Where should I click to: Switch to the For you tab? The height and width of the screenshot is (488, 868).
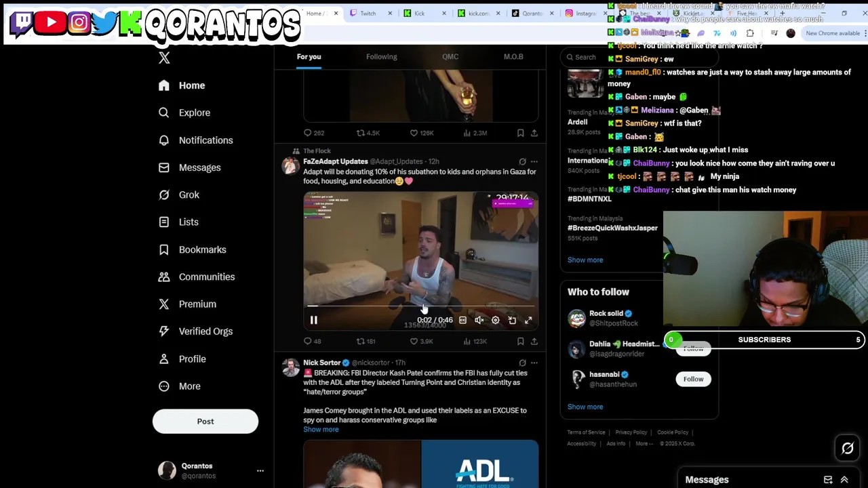click(x=309, y=57)
